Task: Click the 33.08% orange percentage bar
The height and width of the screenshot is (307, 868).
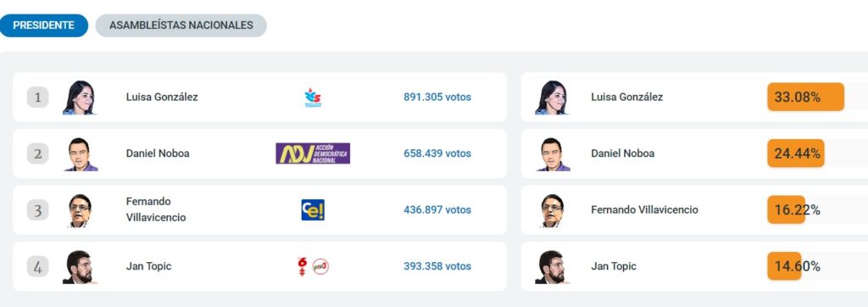Action: [805, 97]
